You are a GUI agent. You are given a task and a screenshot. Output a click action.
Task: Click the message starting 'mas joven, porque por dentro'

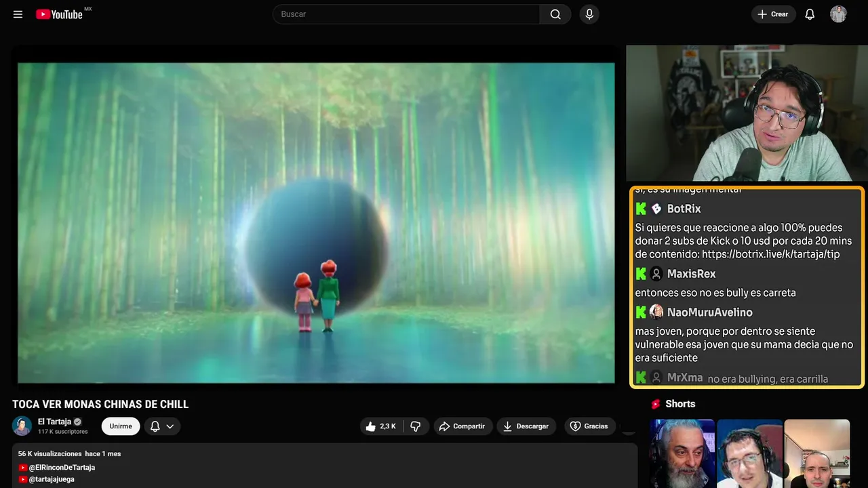pos(744,344)
